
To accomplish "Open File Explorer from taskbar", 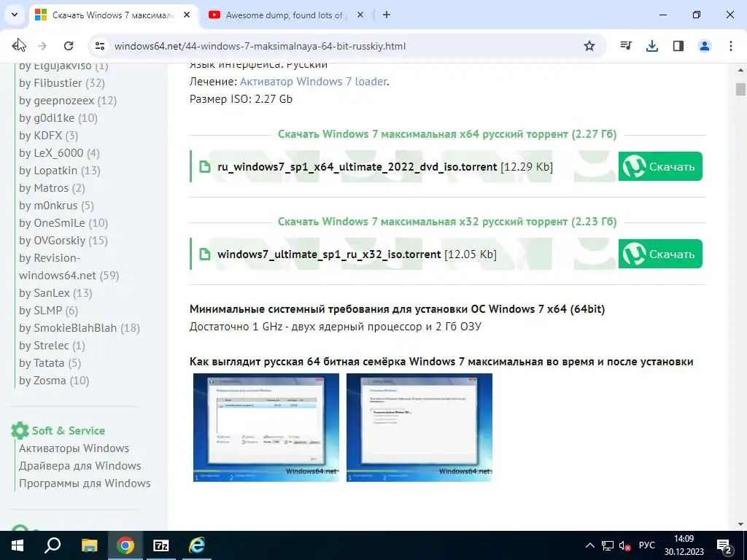I will [89, 545].
